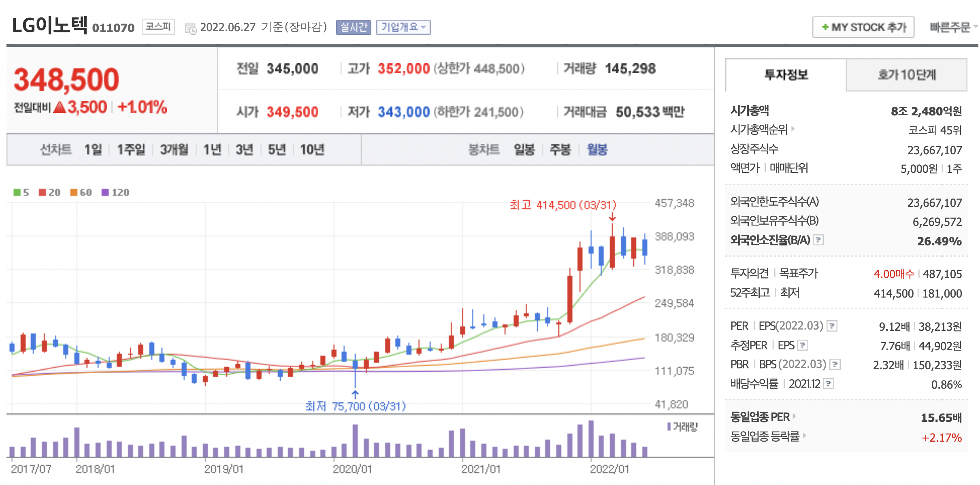Click the current price 348,500
This screenshot has height=485, width=980.
tap(66, 79)
